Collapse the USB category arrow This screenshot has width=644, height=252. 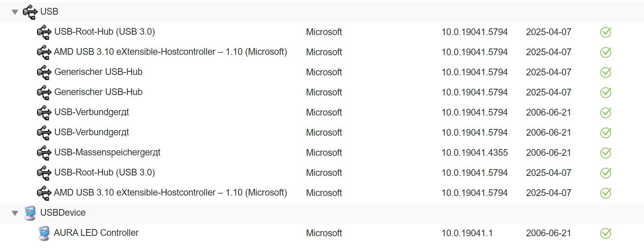(x=15, y=12)
